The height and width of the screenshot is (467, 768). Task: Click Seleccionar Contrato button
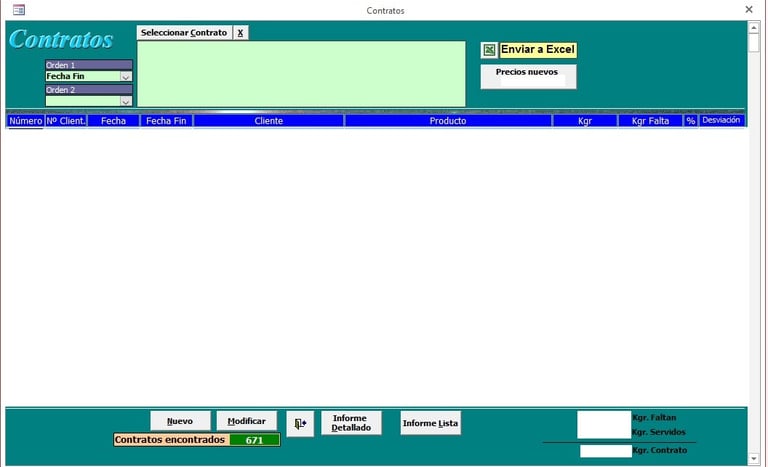click(x=184, y=33)
